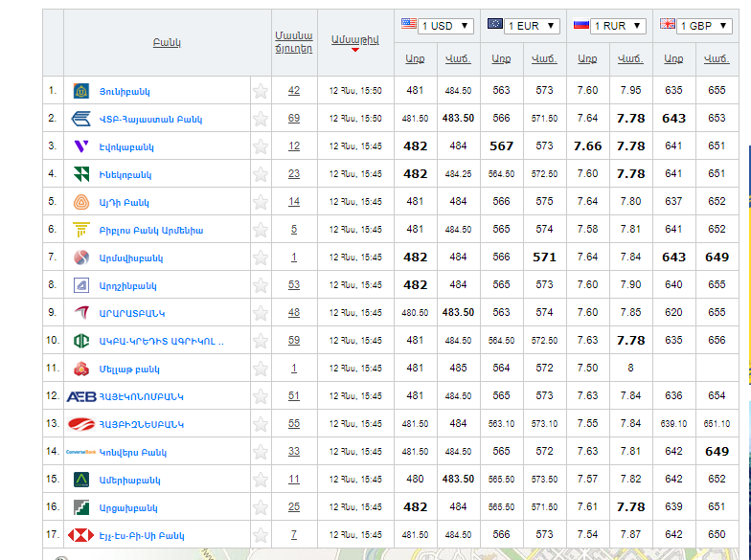This screenshot has height=560, width=751.
Task: Click the ID Bank orange logo
Action: point(80,202)
